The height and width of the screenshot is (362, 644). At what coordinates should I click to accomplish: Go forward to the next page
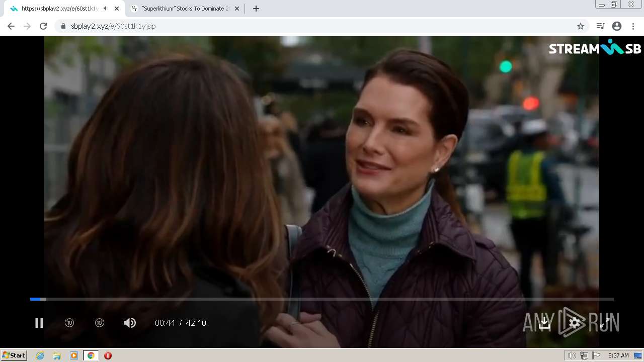pyautogui.click(x=27, y=26)
